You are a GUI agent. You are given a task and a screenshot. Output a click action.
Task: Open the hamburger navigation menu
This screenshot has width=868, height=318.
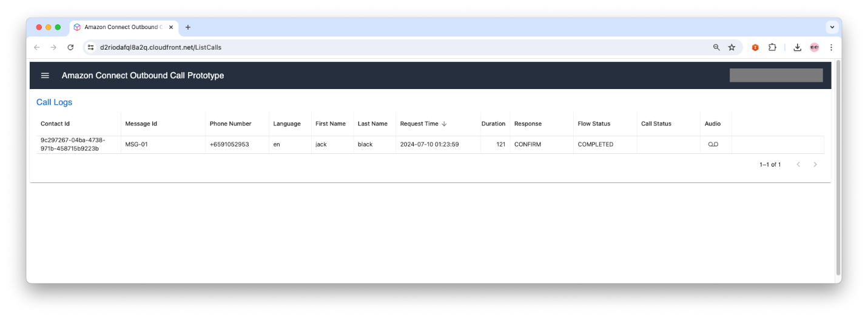[x=45, y=76]
